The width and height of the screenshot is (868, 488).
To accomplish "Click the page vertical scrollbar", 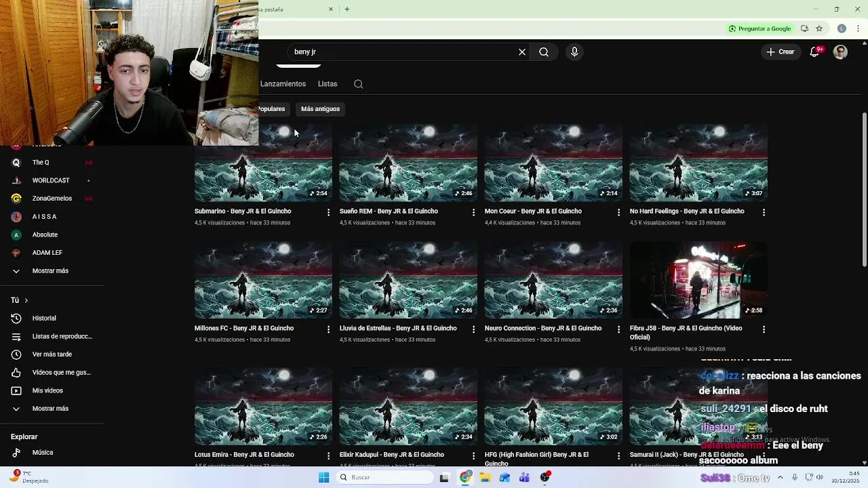I will point(864,190).
